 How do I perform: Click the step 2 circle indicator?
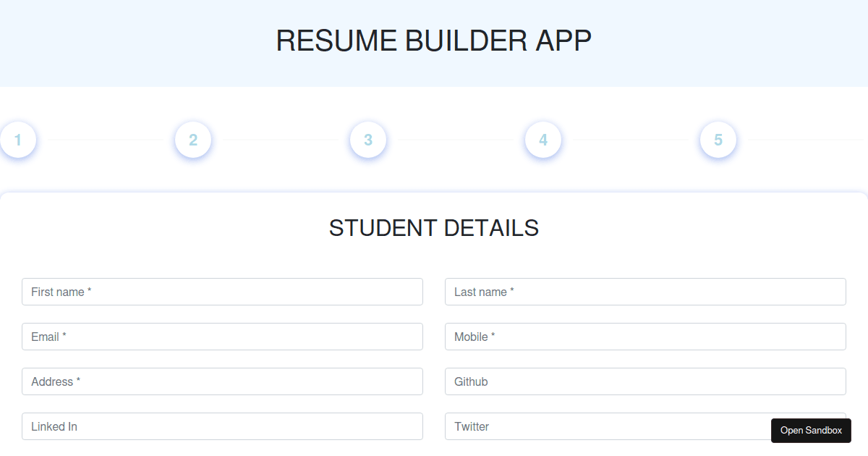(x=192, y=140)
